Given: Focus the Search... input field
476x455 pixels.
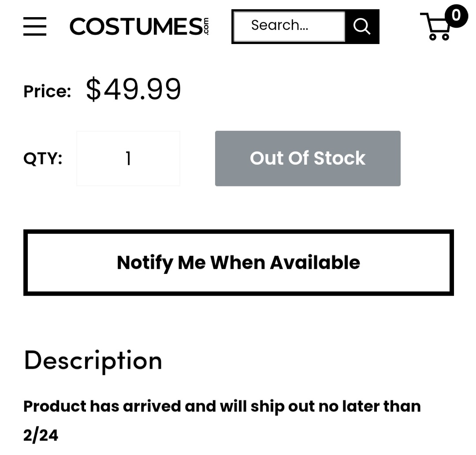Looking at the screenshot, I should coord(289,26).
